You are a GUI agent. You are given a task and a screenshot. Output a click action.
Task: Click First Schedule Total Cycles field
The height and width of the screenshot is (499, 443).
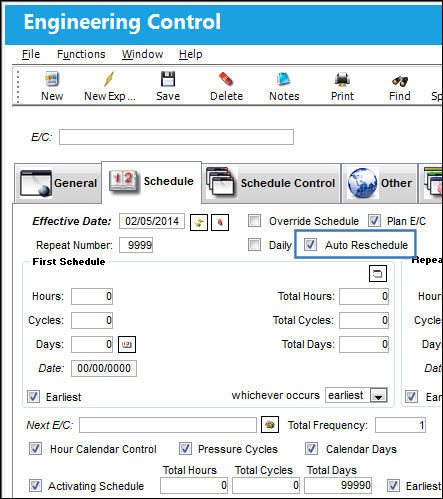(x=364, y=320)
